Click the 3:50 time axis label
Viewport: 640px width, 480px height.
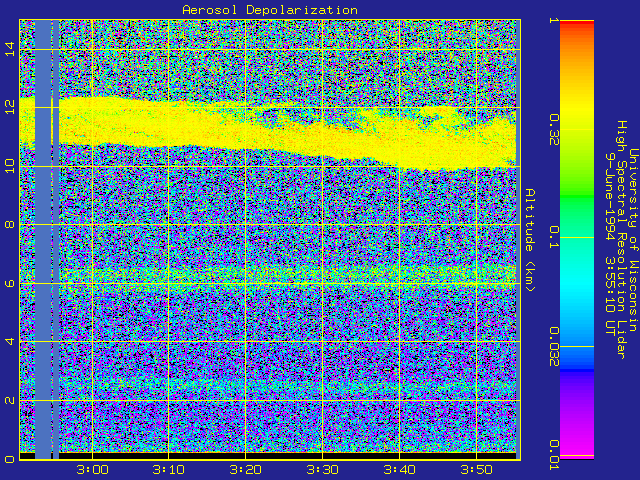pyautogui.click(x=476, y=470)
